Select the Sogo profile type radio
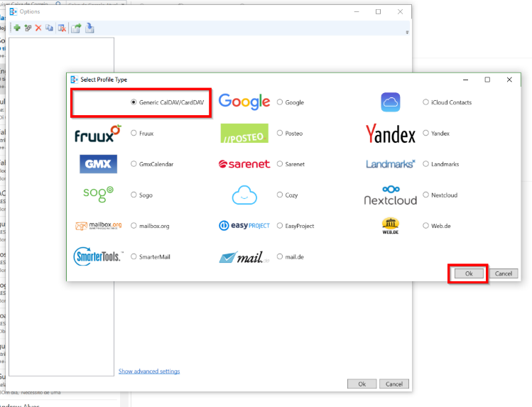532x407 pixels. (134, 195)
